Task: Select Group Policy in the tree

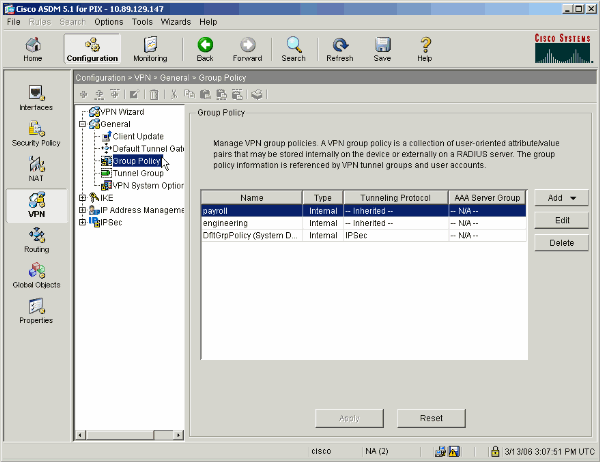Action: [x=137, y=161]
